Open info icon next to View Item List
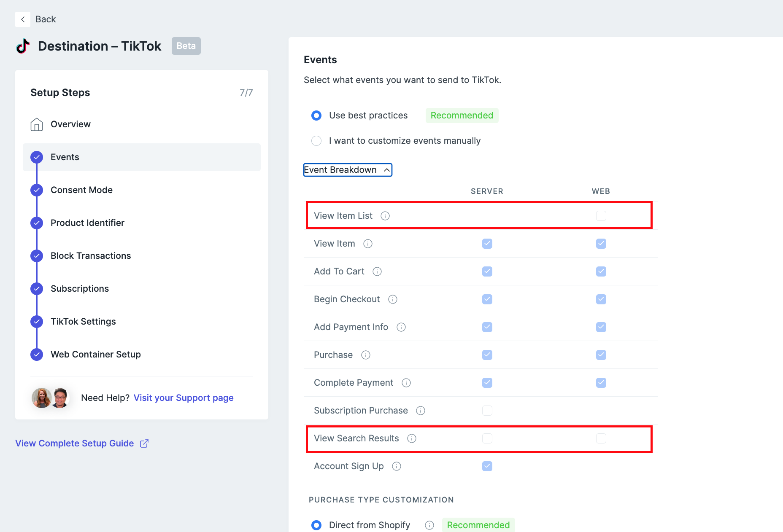The height and width of the screenshot is (532, 783). click(385, 216)
